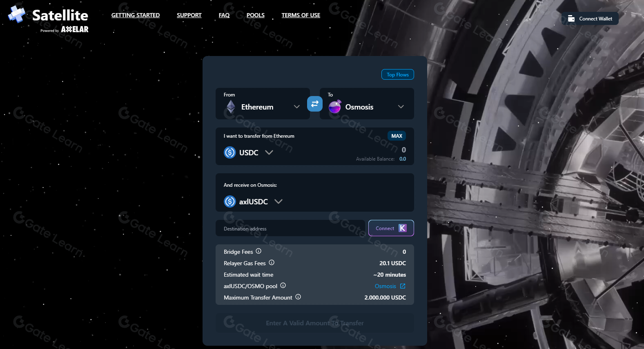Click the MAX amount button

tap(397, 136)
